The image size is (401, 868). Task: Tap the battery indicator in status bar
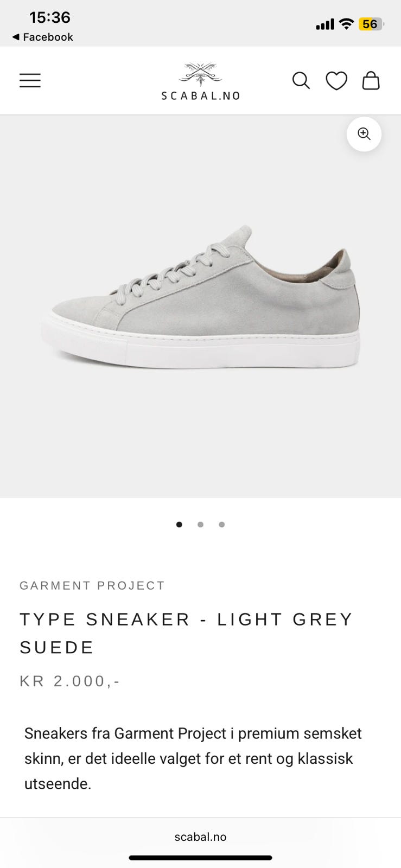click(371, 24)
